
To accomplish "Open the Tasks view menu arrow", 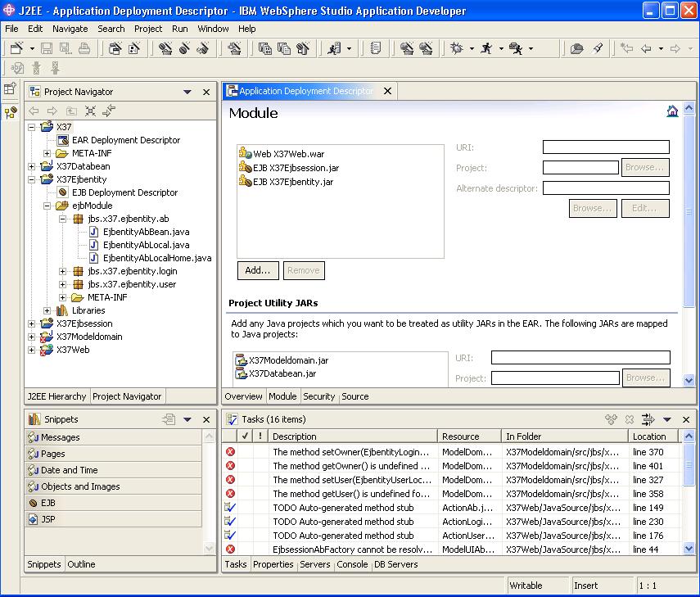I will click(x=667, y=419).
